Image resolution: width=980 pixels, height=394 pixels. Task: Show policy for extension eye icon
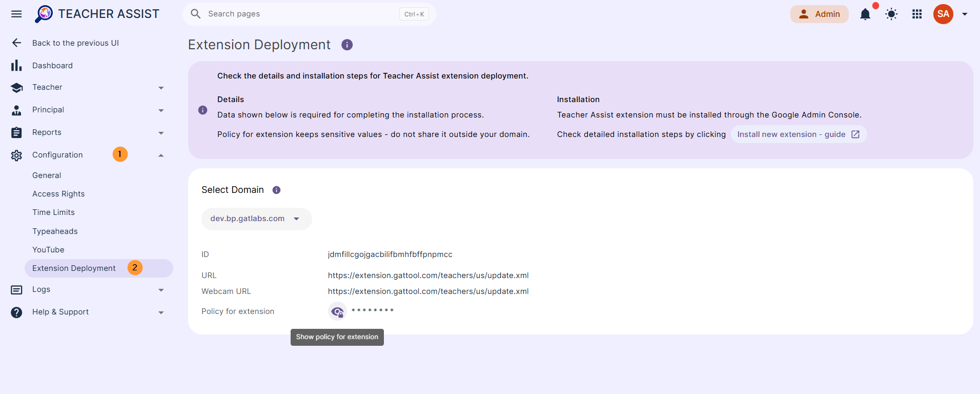tap(337, 311)
